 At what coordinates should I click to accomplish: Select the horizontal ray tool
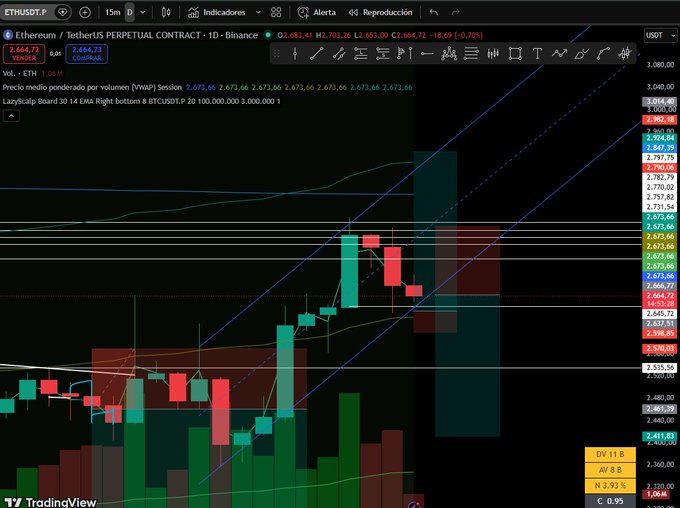(427, 54)
